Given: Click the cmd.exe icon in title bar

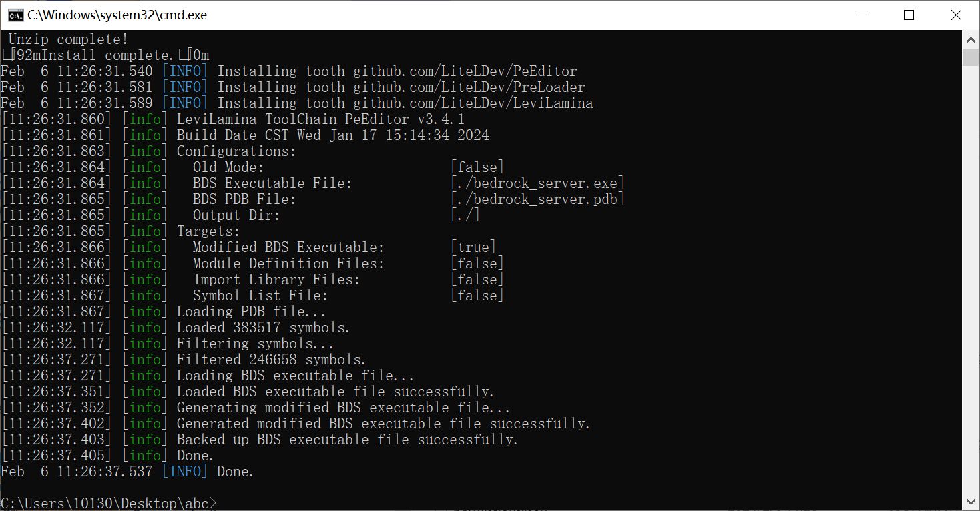Looking at the screenshot, I should (15, 15).
